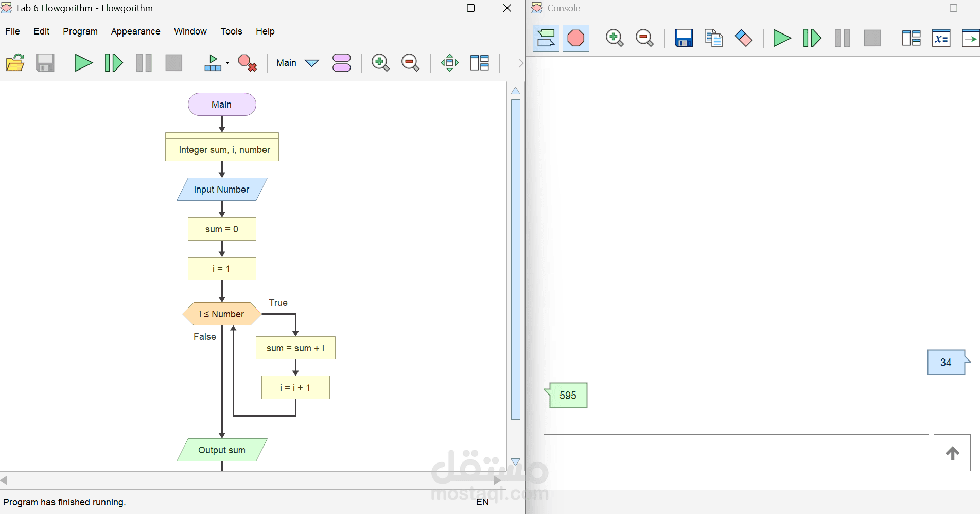Screen dimensions: 980x514
Task: Open the Appearance menu
Action: [135, 31]
